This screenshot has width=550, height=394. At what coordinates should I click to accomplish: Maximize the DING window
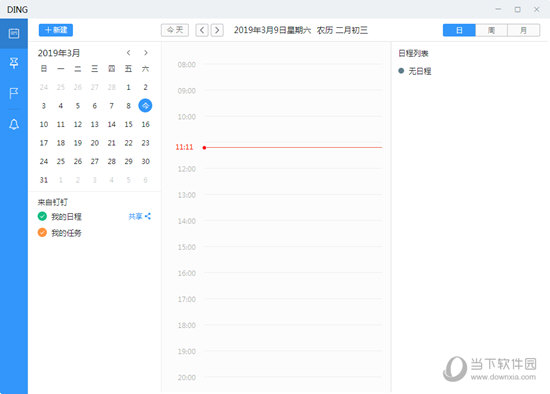click(517, 9)
